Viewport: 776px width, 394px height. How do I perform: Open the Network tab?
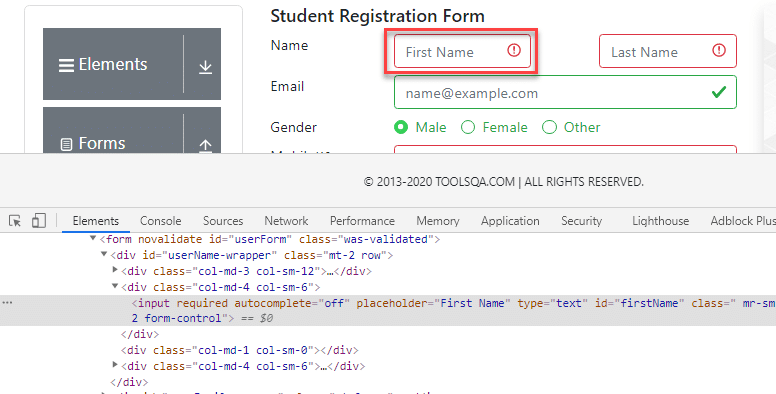tap(286, 221)
